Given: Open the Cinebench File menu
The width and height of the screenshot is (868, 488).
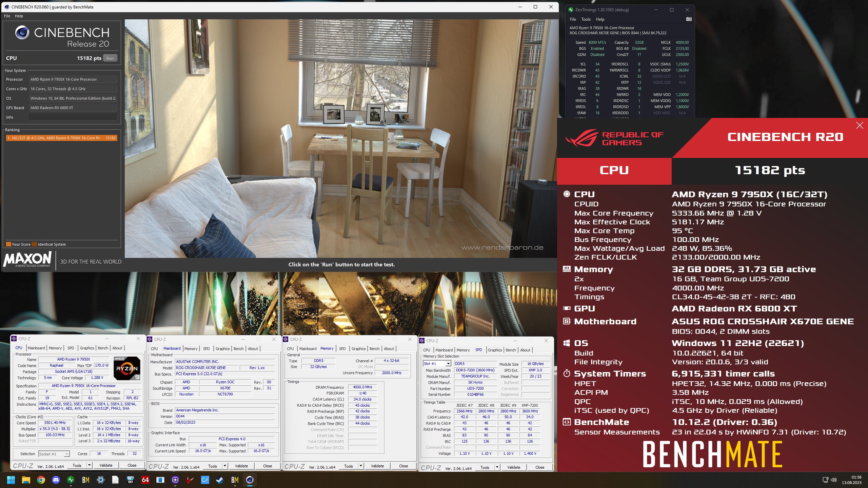Looking at the screenshot, I should [7, 16].
